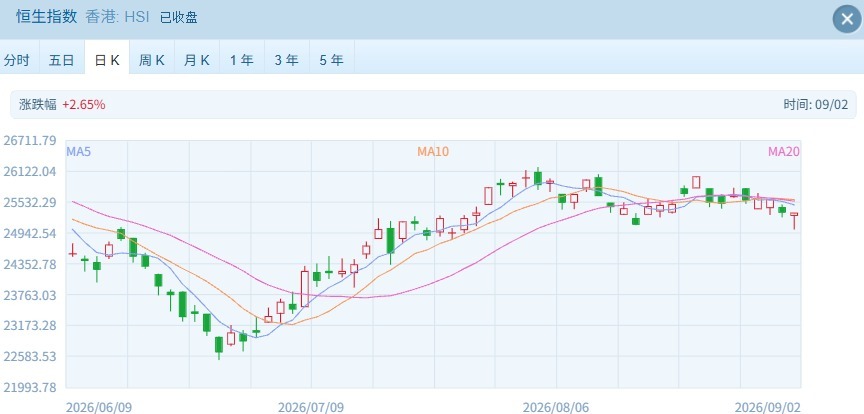This screenshot has width=864, height=414.
Task: Click the 恒生指数 title text
Action: coord(46,17)
